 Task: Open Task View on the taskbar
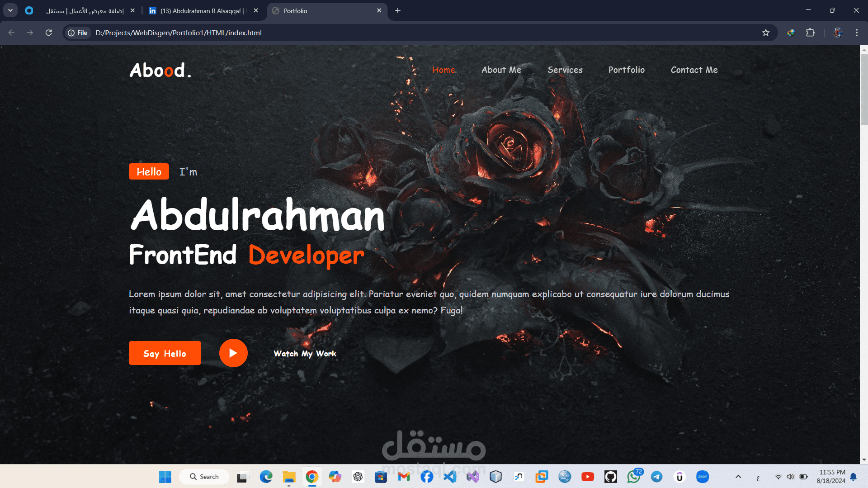point(243,477)
